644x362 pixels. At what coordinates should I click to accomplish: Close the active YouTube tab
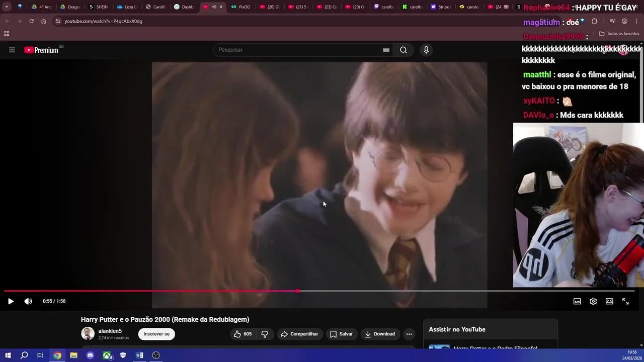click(221, 7)
